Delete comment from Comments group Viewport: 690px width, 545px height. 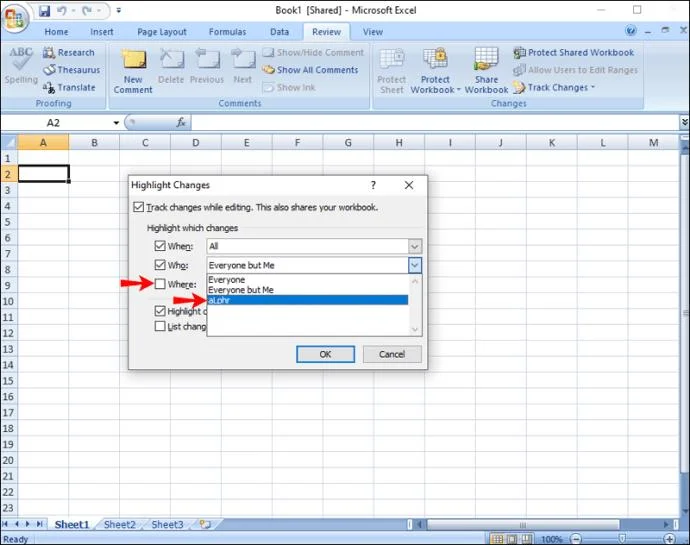(171, 66)
